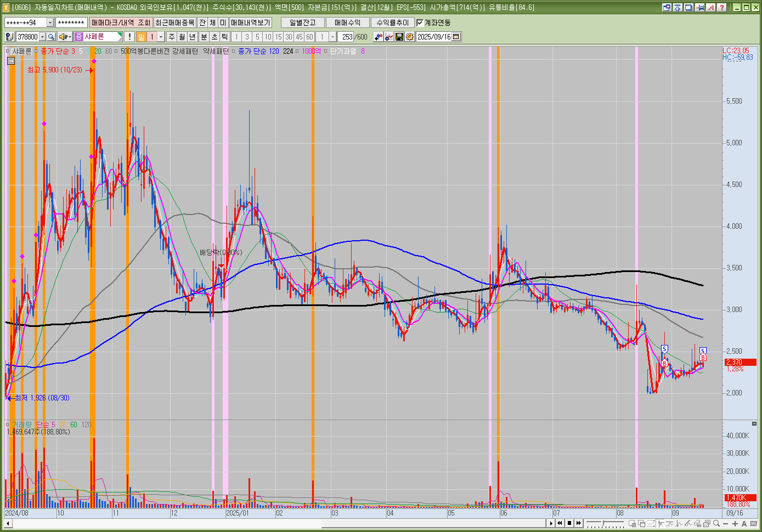Screen dimensions: 762x532
Task: Click the 45 minute interval button
Action: tap(299, 37)
